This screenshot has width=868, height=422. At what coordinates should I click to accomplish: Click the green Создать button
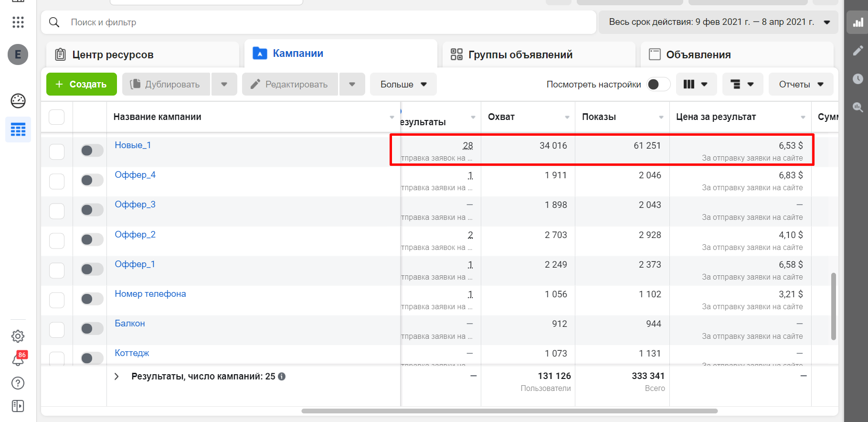82,84
